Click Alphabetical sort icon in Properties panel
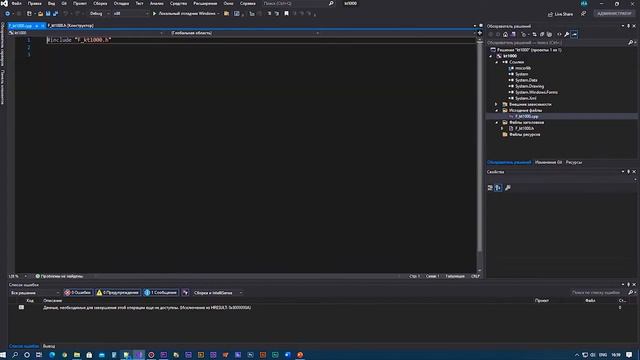Screen dimensions: 640x360 pyautogui.click(x=498, y=188)
